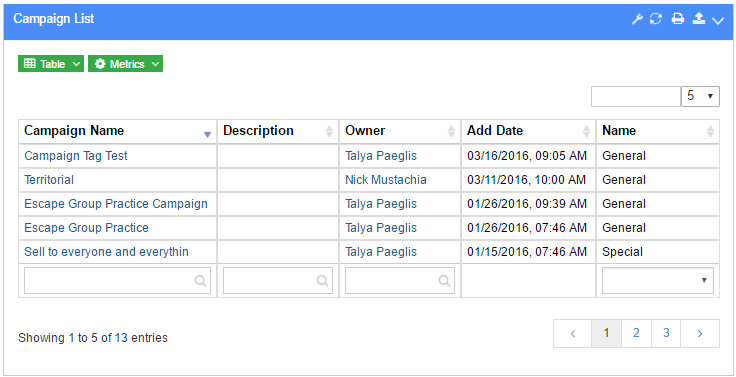736x377 pixels.
Task: Go to next page arrow
Action: point(700,333)
